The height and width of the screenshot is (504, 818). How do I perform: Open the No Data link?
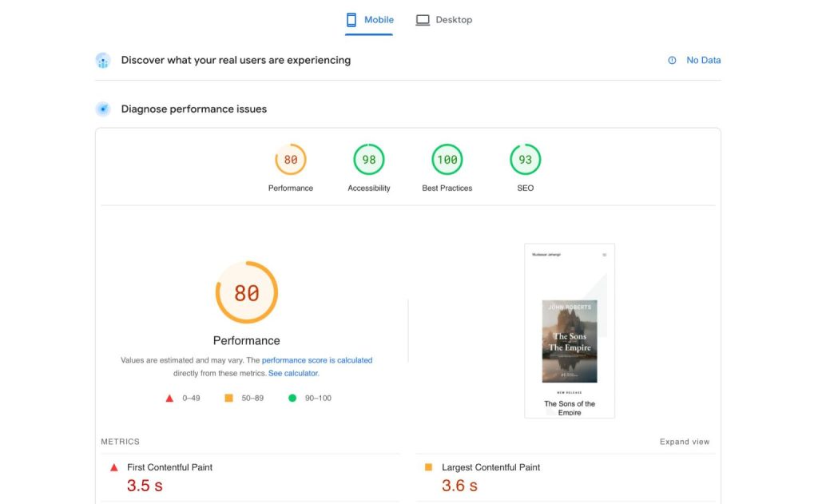tap(703, 61)
